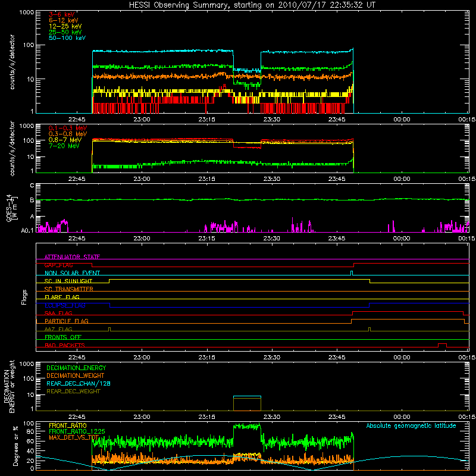Click the FRONTS_OFF flag label
This screenshot has width=476, height=476.
point(63,337)
